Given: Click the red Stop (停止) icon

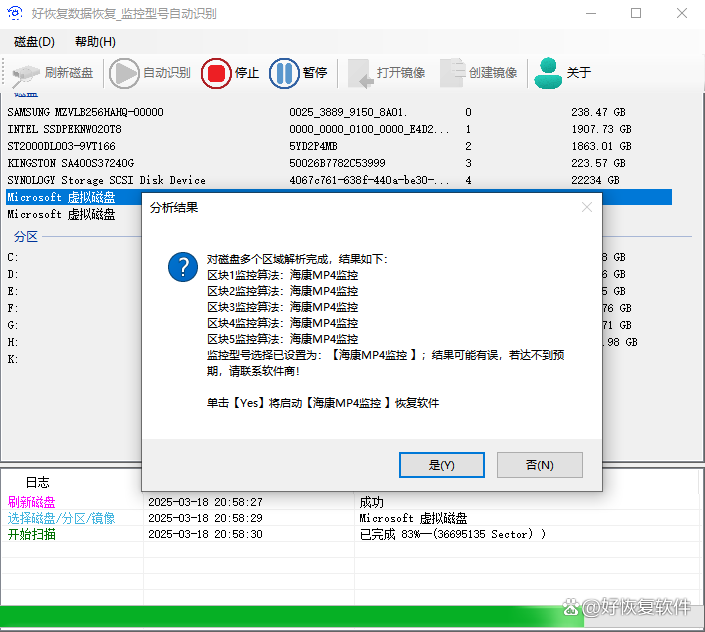Looking at the screenshot, I should tap(216, 73).
